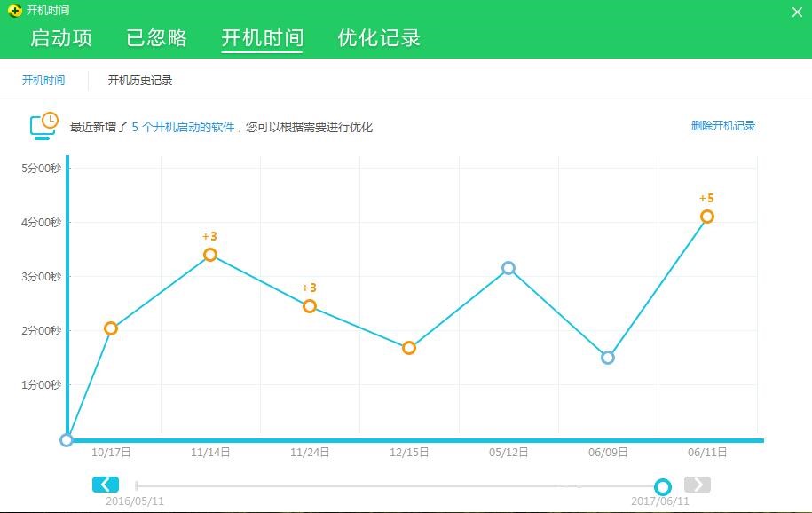This screenshot has height=513, width=812.
Task: Select the 11/24 data point marked +3
Action: pyautogui.click(x=310, y=306)
